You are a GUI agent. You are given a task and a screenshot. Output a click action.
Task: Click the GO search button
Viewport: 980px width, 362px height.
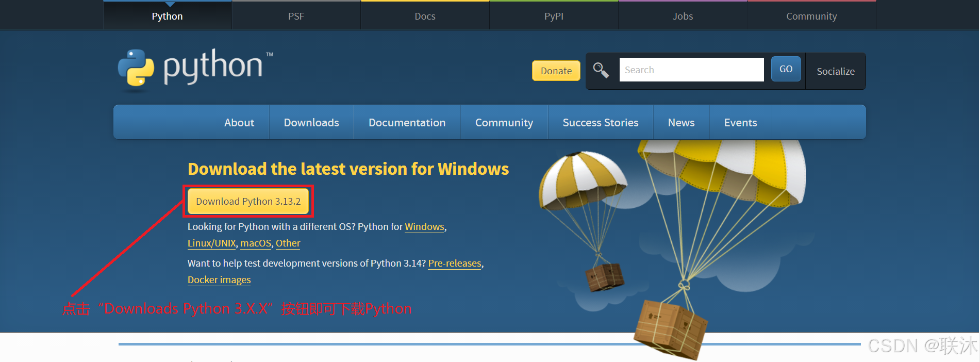[786, 69]
